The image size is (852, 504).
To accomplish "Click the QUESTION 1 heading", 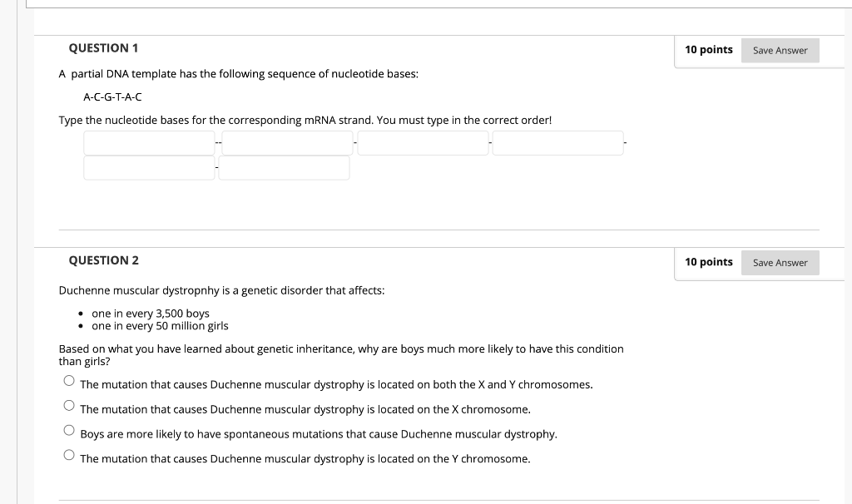I will pyautogui.click(x=103, y=47).
